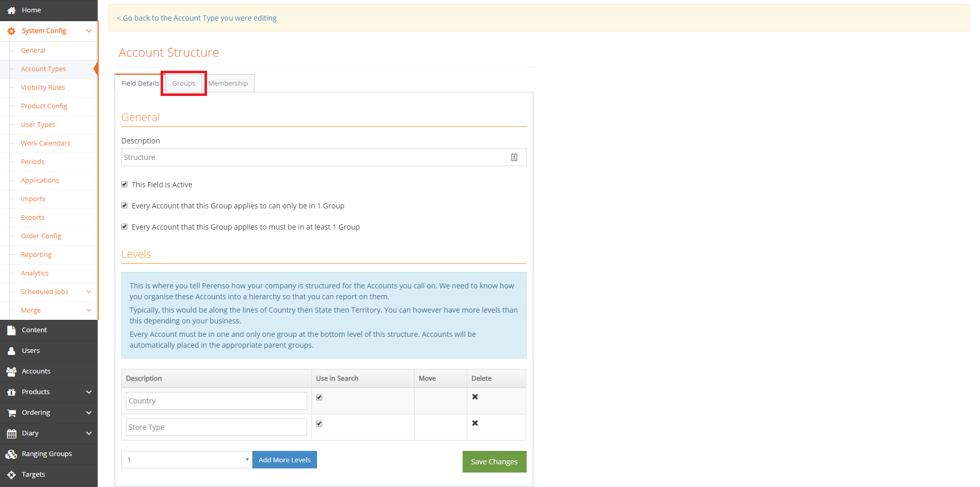
Task: Click the System Config gear icon
Action: [11, 31]
